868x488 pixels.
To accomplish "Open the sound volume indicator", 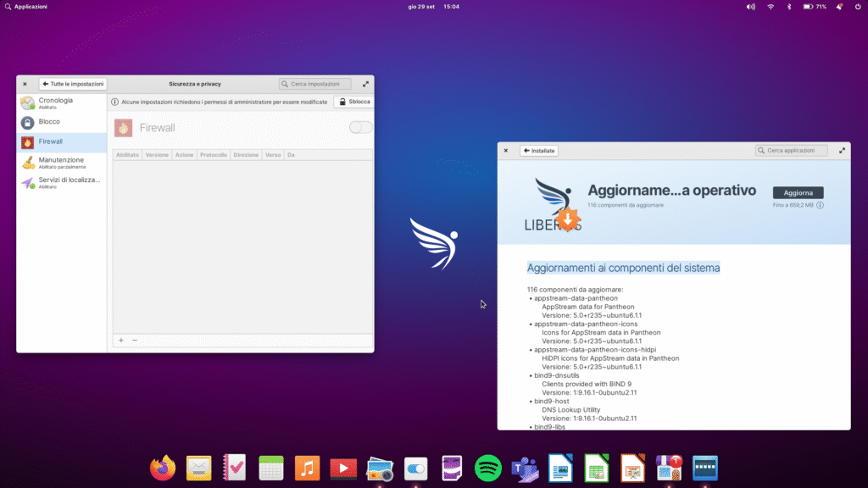I will pyautogui.click(x=750, y=7).
